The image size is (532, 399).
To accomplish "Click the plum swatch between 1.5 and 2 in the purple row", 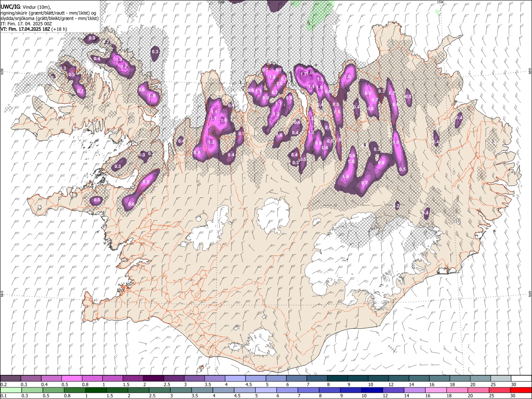I will 133,378.
